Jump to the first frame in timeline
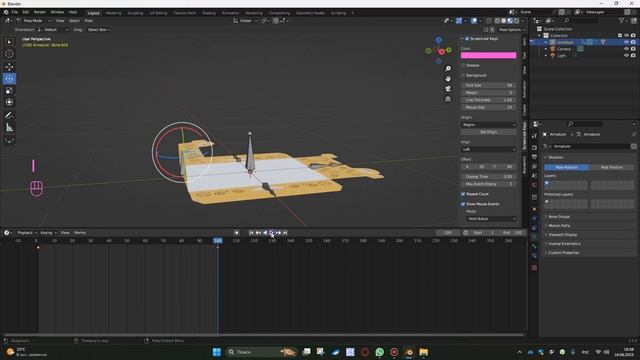This screenshot has height=360, width=640. [x=251, y=233]
